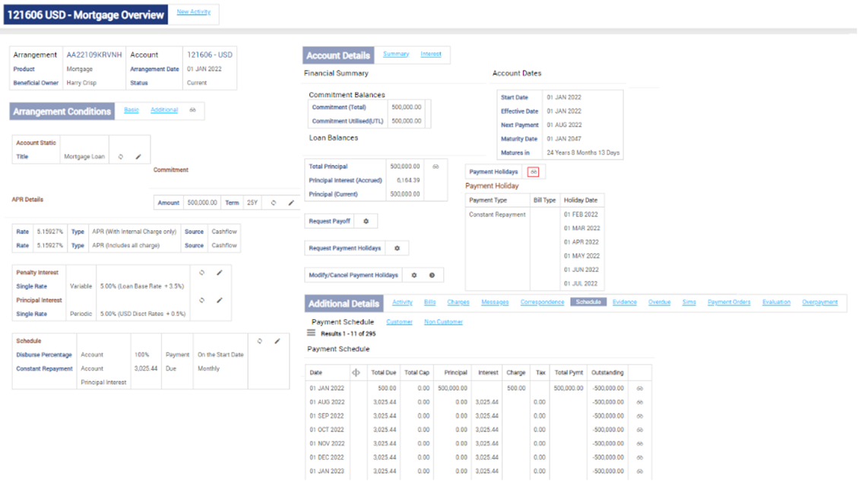The width and height of the screenshot is (868, 497).
Task: Edit the Schedule condition with pencil icon
Action: coord(277,341)
